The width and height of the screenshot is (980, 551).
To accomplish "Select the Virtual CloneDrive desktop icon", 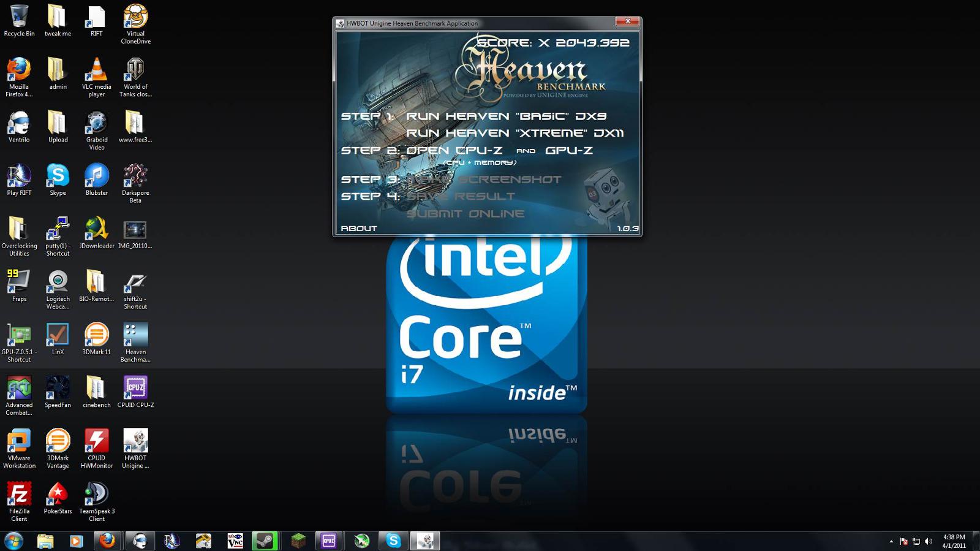I will (135, 25).
